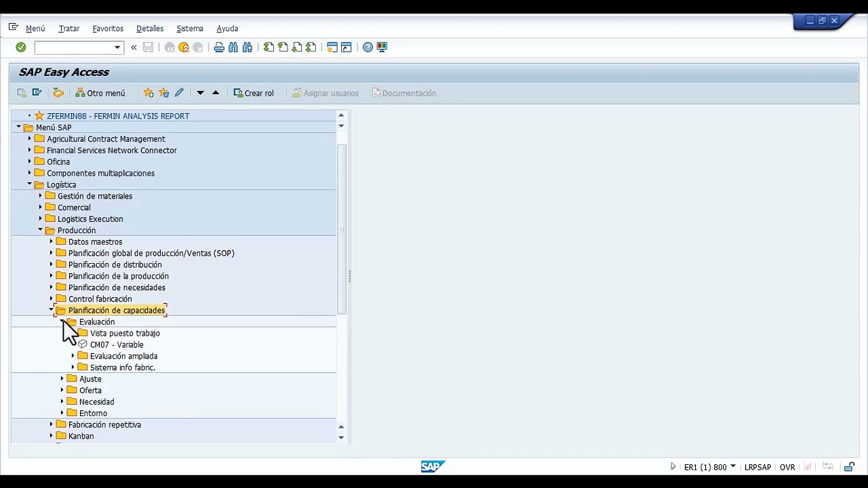Expand the Oferta folder

[x=62, y=390]
